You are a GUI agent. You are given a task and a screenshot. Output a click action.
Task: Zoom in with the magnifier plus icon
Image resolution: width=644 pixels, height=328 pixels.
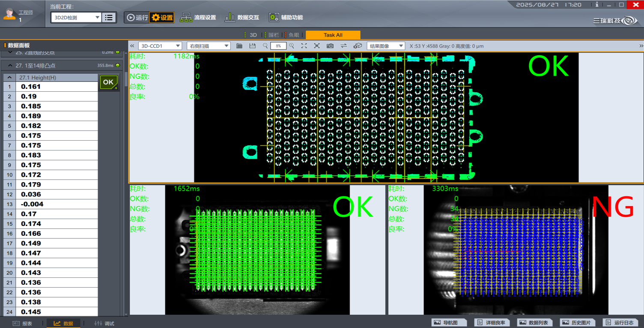click(x=292, y=46)
